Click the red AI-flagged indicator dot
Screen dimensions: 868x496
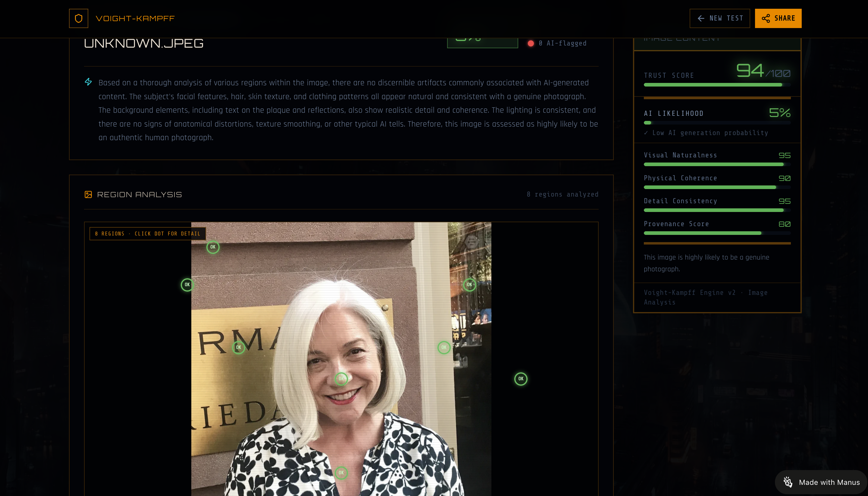[x=531, y=44]
